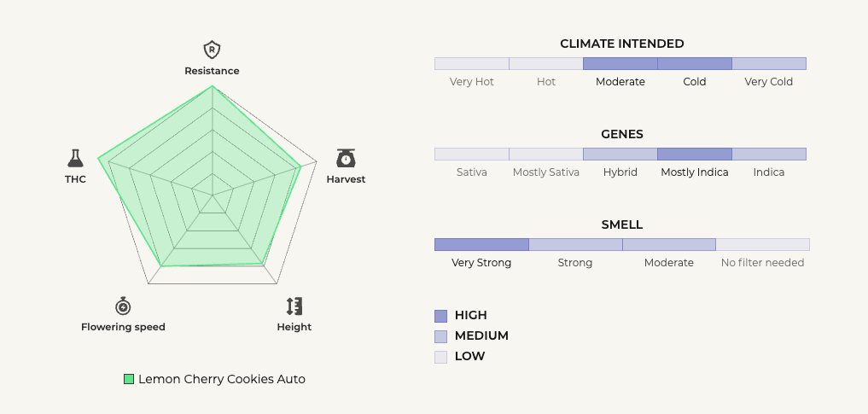
Task: Click the Sativa genes bar segment
Action: (472, 155)
